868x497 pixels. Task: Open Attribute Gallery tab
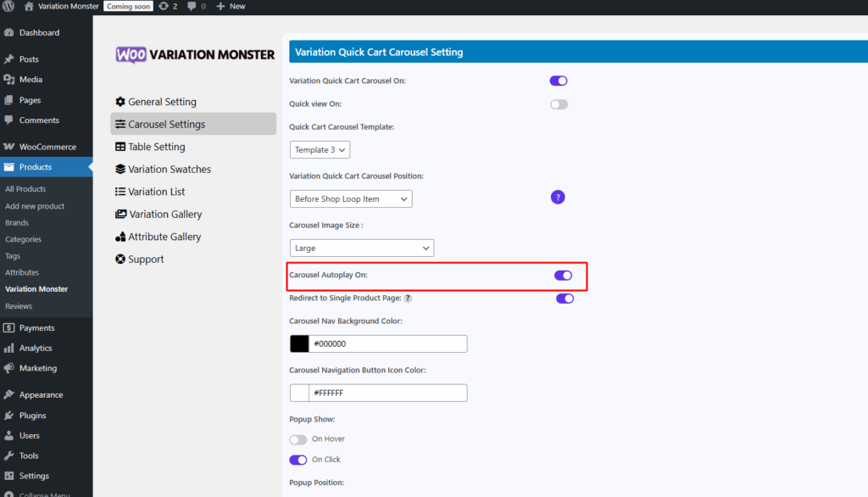pyautogui.click(x=193, y=237)
